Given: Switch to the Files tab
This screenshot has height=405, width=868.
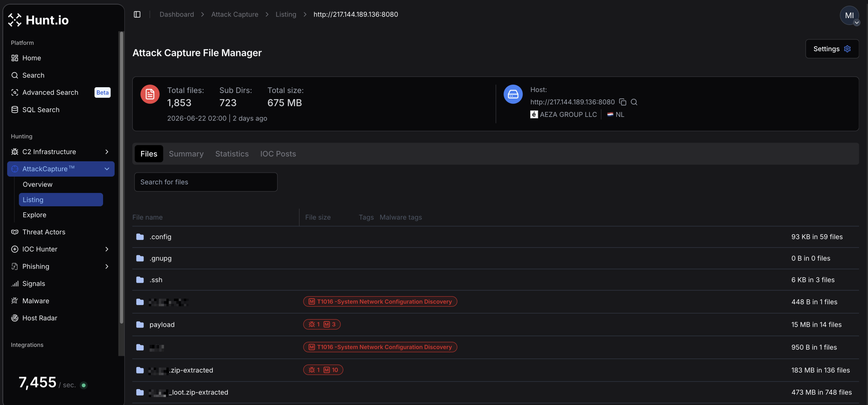Looking at the screenshot, I should click(x=149, y=154).
